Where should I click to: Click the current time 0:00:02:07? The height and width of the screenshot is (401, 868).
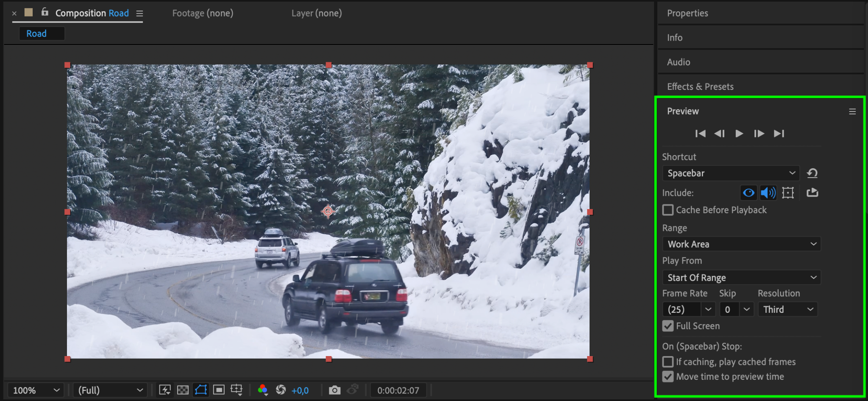tap(398, 390)
